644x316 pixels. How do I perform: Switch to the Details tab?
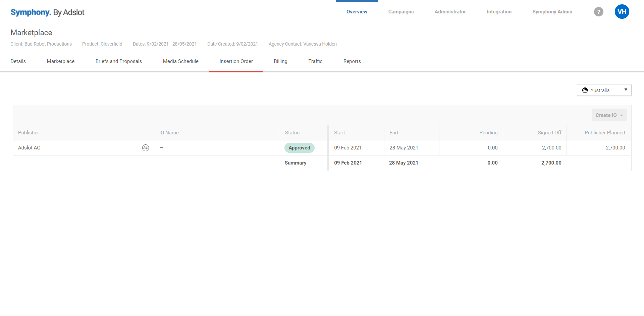18,61
